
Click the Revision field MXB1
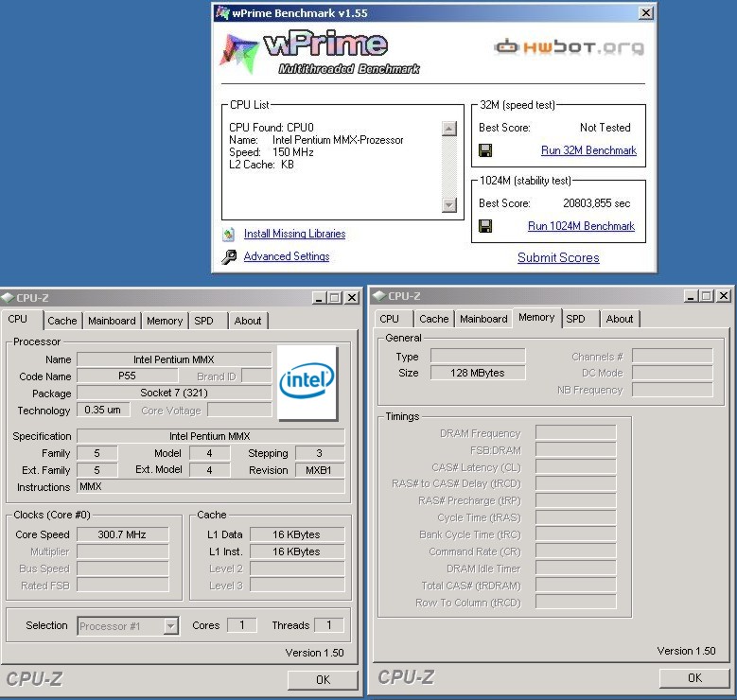coord(319,470)
